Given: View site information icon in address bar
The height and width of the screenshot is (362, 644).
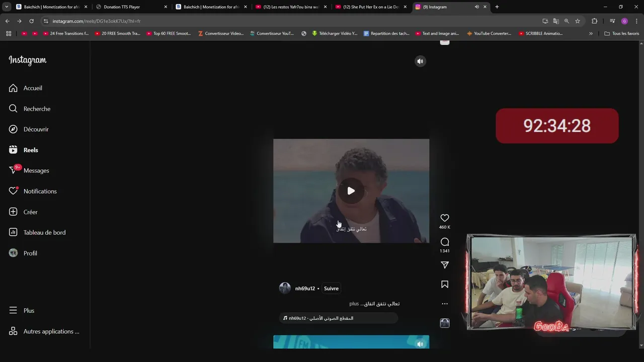Looking at the screenshot, I should [46, 21].
